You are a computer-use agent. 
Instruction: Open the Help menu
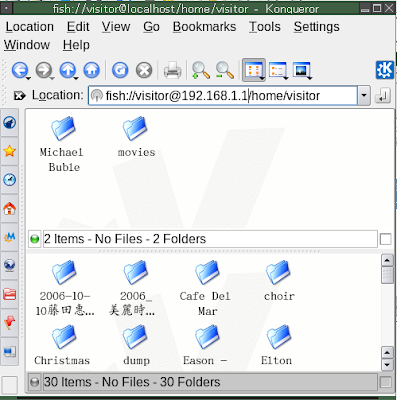[x=76, y=45]
